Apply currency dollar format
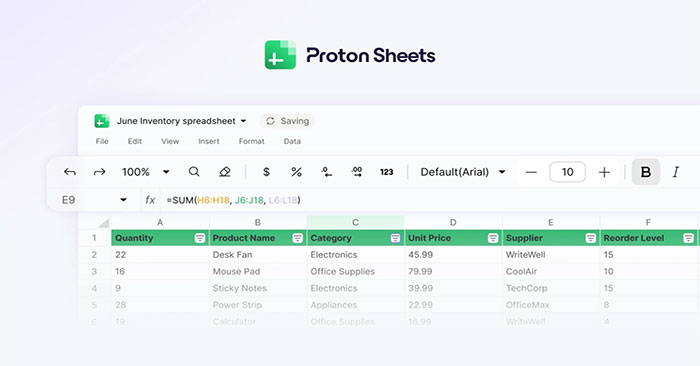Screen dimensions: 700x366 (266, 172)
